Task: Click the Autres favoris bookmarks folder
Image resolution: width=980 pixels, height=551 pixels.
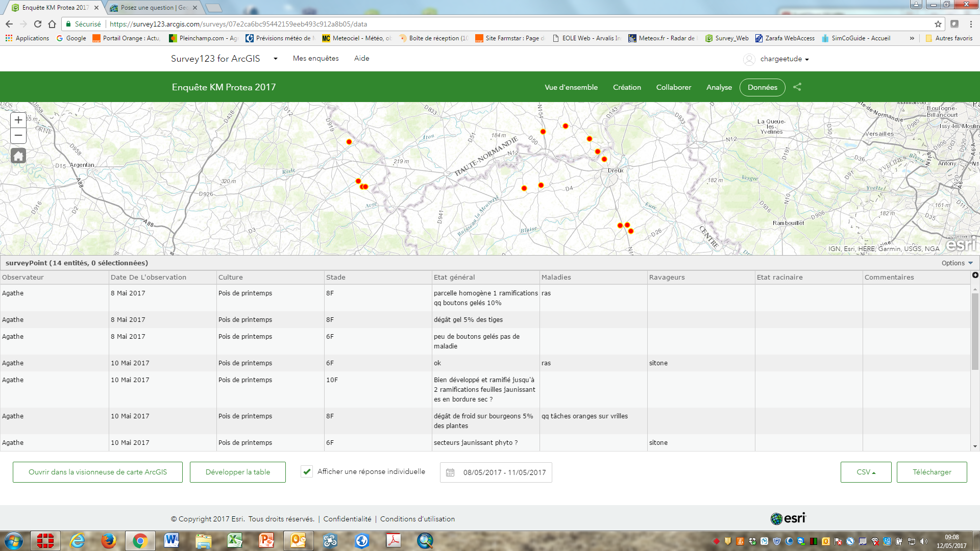Action: pyautogui.click(x=949, y=38)
